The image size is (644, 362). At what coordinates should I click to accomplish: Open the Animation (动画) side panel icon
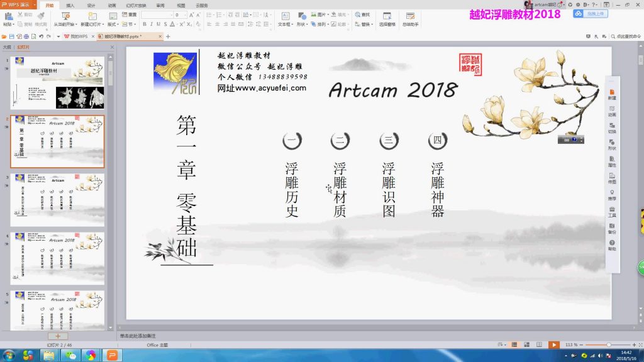612,111
